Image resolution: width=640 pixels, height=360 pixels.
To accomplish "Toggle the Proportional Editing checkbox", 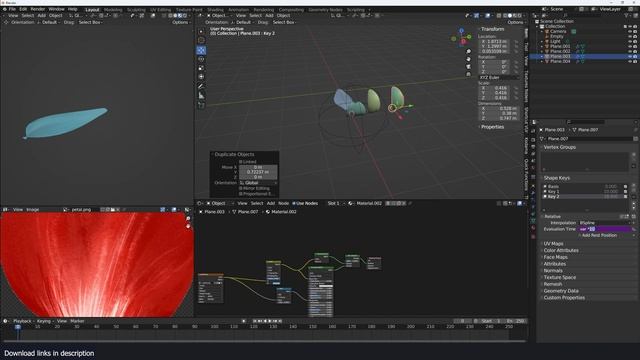I will (241, 194).
